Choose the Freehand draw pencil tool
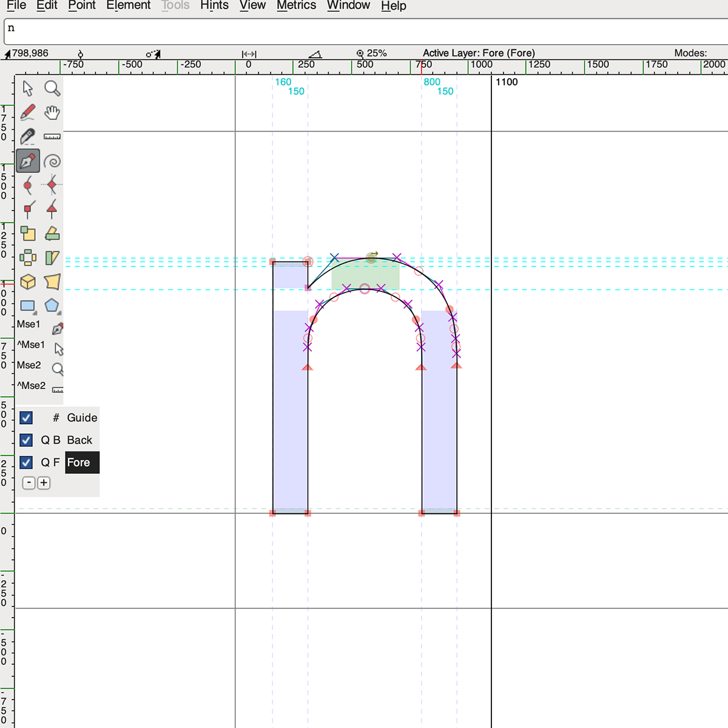Image resolution: width=728 pixels, height=728 pixels. click(28, 113)
